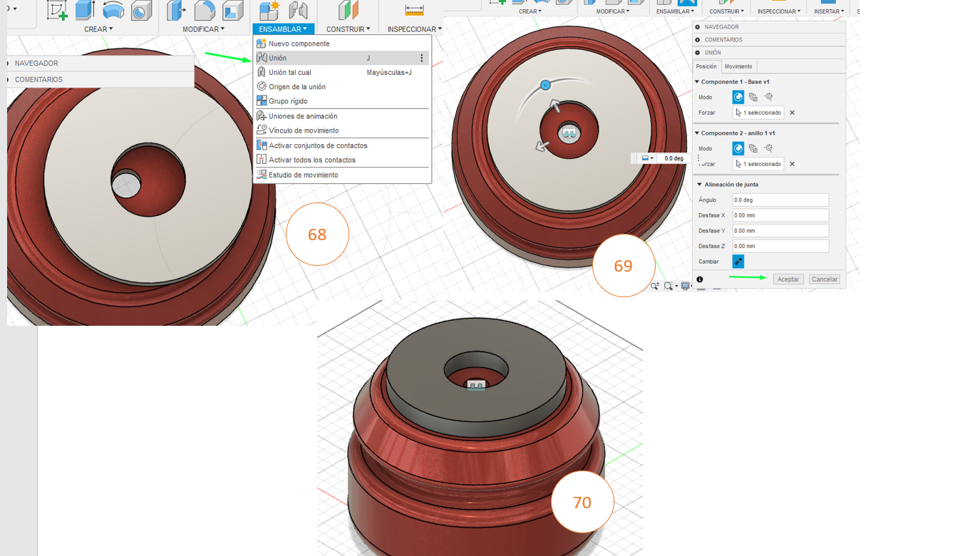Select the Offset Plane icon above Construir

(x=348, y=10)
